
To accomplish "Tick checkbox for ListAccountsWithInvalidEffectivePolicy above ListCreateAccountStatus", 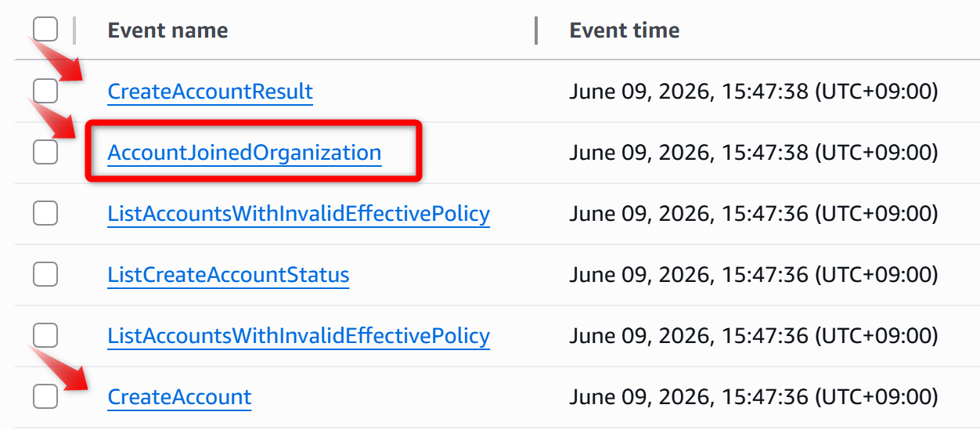I will tap(45, 213).
